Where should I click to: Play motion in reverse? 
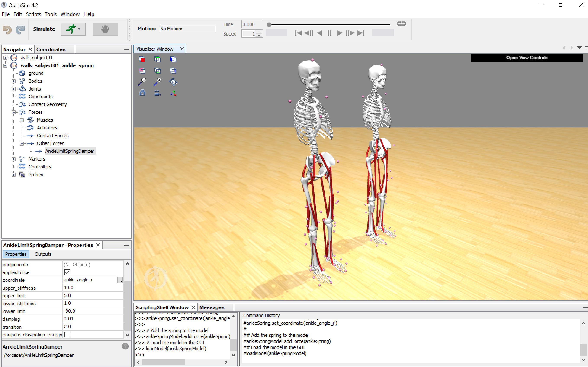pos(320,33)
